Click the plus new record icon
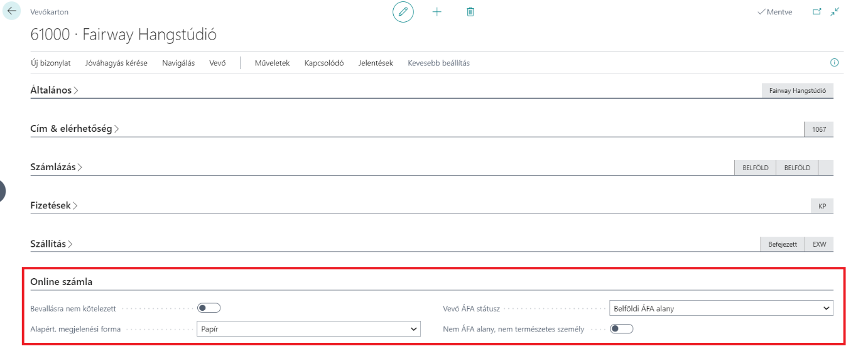This screenshot has width=868, height=356. point(437,12)
